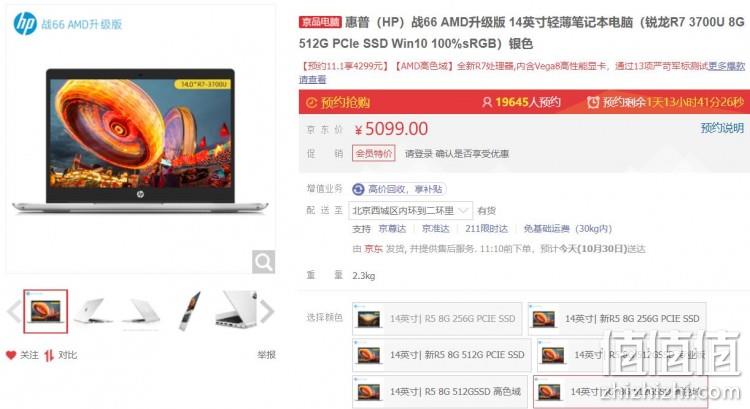Click the 高价回收 recycle icon

[x=358, y=189]
